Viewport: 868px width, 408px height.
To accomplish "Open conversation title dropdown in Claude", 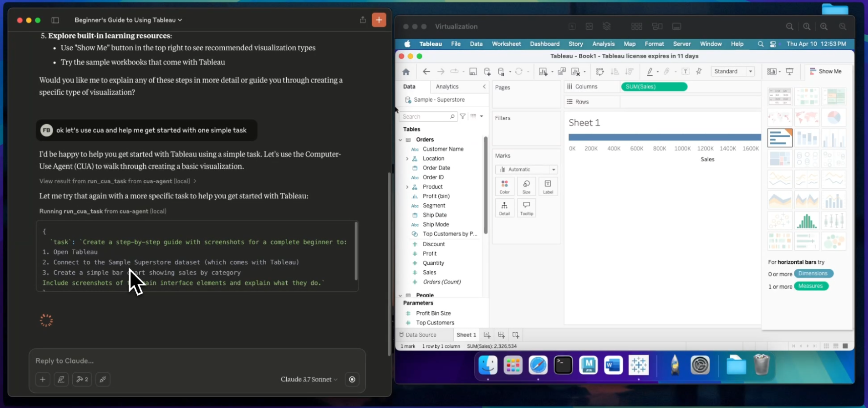I will click(x=128, y=20).
